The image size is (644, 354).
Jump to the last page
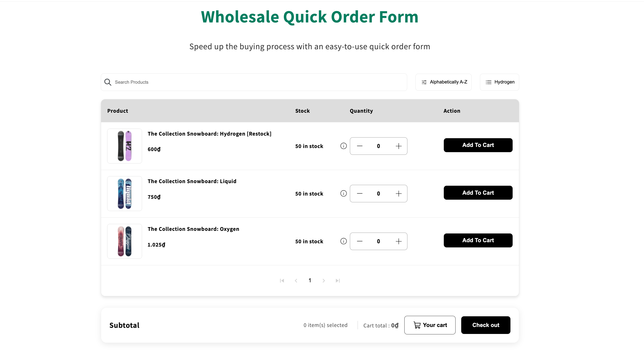(338, 281)
